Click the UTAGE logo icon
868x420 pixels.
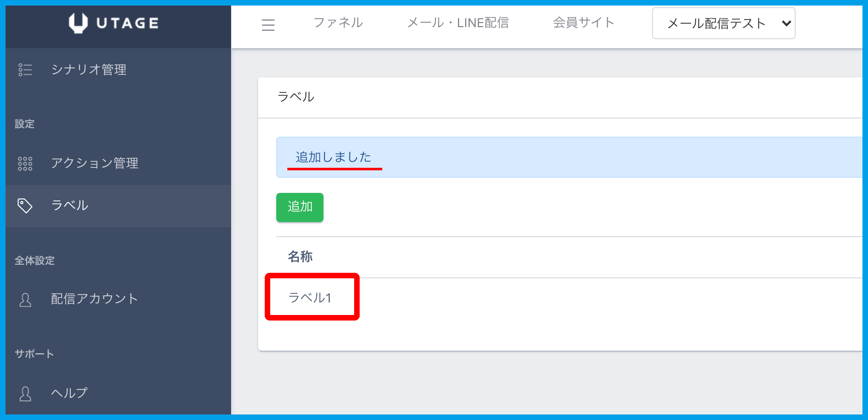pyautogui.click(x=78, y=23)
